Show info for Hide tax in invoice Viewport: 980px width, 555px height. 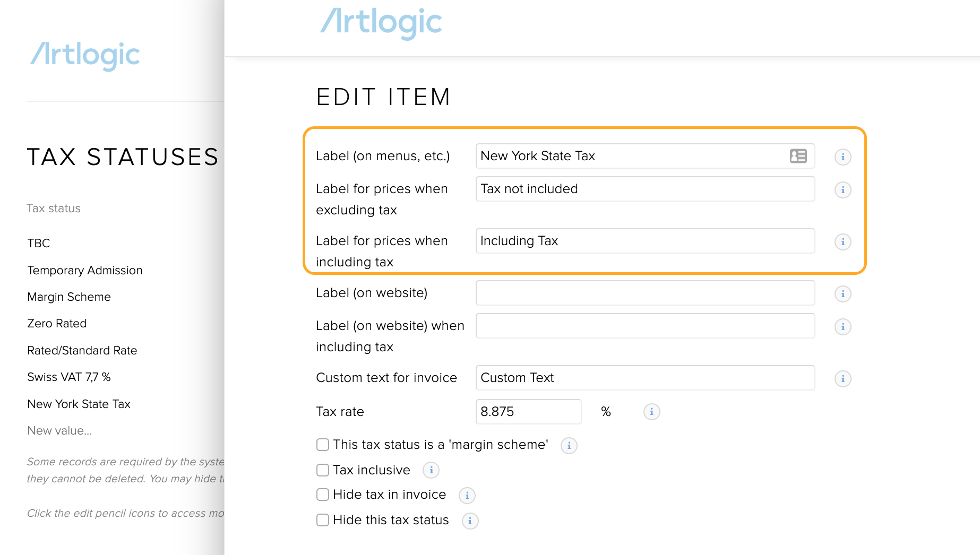tap(467, 496)
